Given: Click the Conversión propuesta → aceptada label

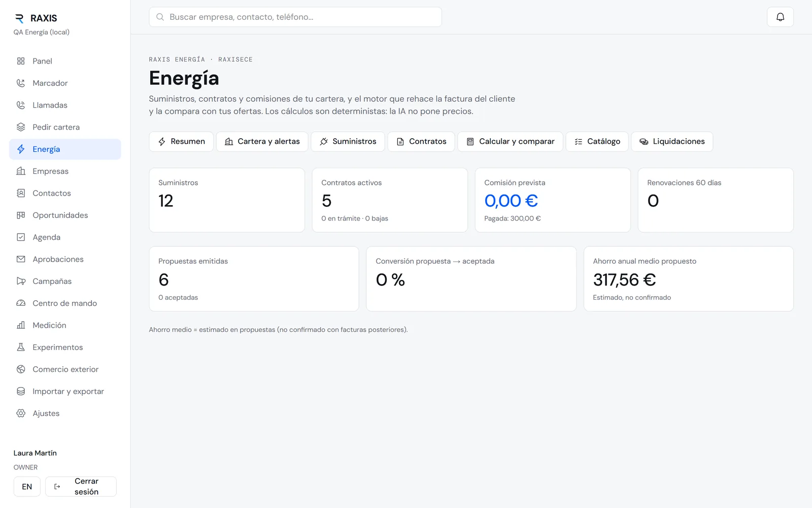Looking at the screenshot, I should (435, 261).
